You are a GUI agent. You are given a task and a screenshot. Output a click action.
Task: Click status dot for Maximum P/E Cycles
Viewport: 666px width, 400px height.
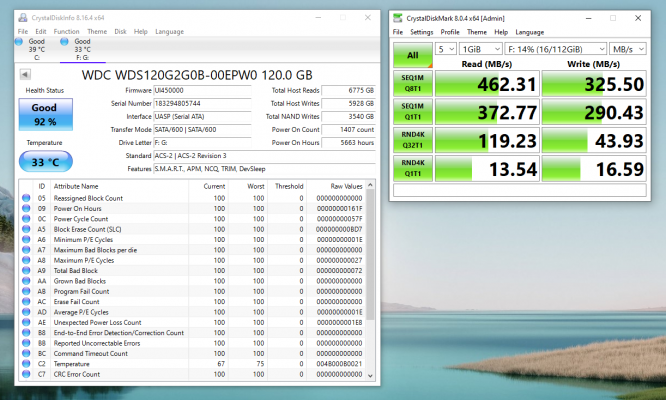26,260
